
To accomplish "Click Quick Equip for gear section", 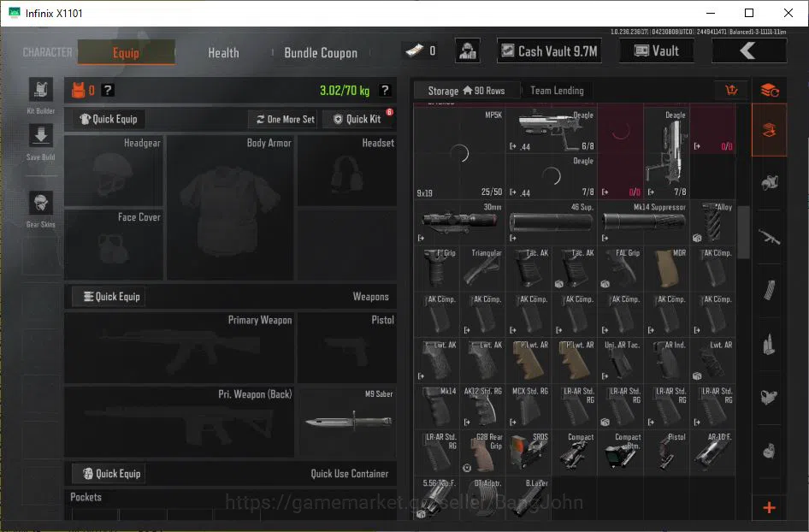I will pos(109,119).
